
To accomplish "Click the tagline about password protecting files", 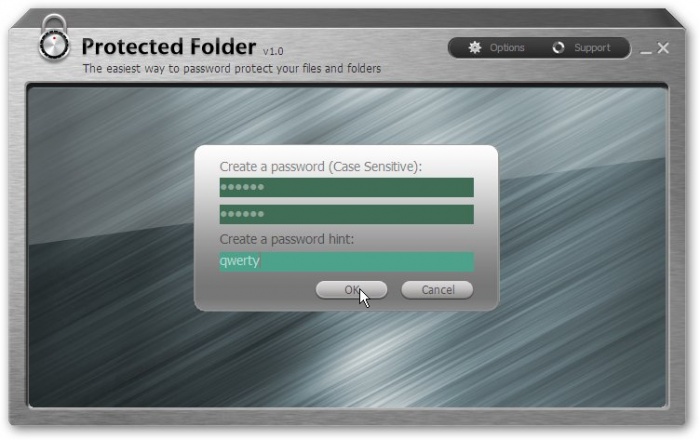I will (232, 69).
